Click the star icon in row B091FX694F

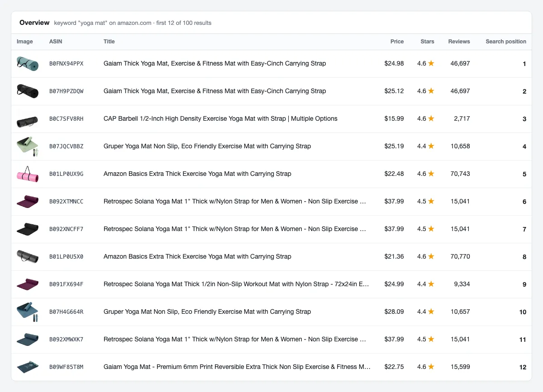[x=431, y=284]
